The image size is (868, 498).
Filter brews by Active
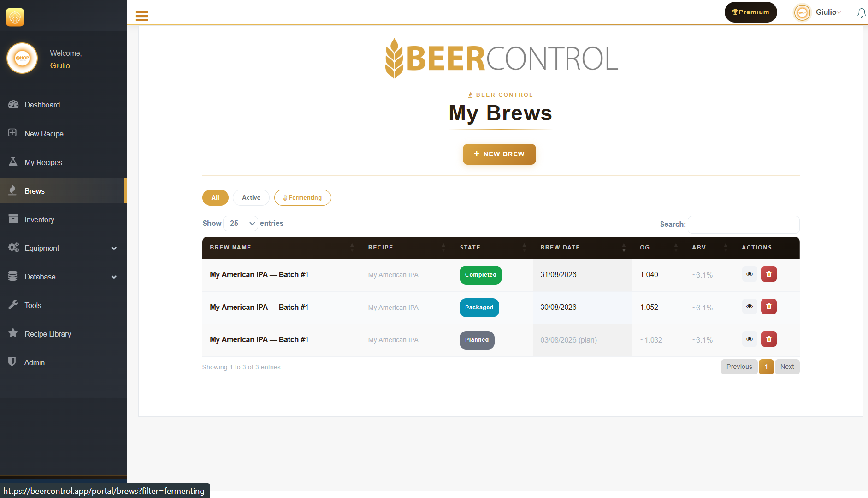(251, 197)
